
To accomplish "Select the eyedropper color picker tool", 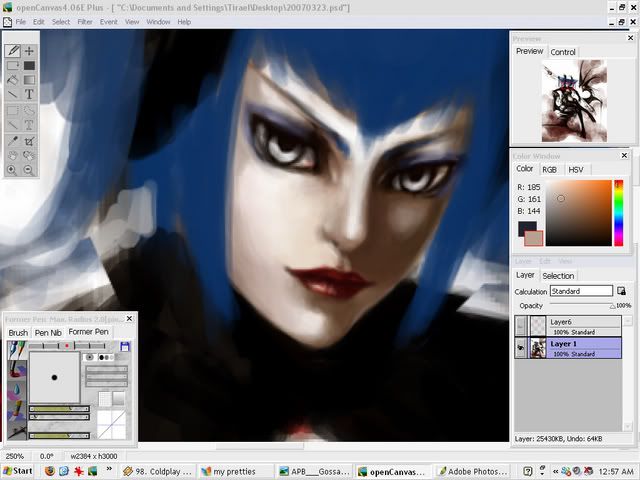I will (x=13, y=141).
